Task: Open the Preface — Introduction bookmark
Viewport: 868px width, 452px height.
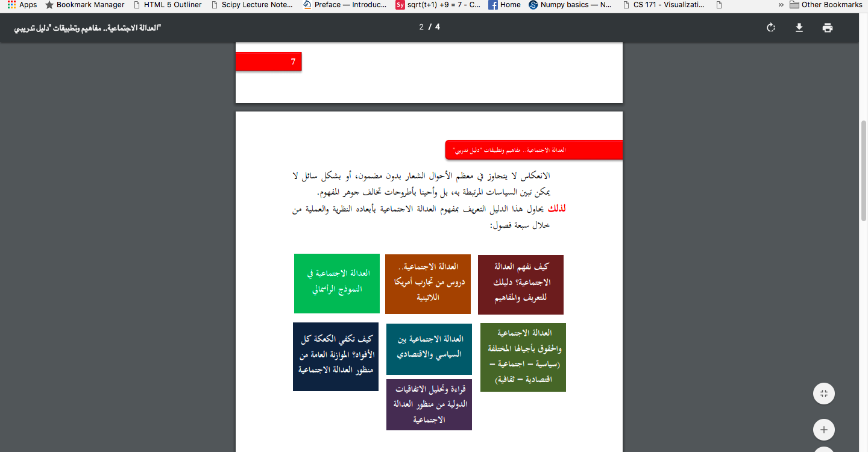Action: click(345, 5)
